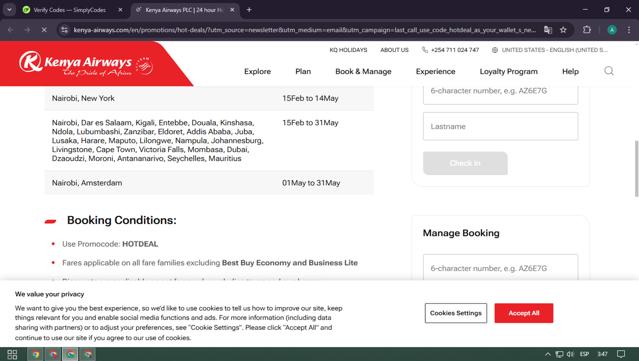The width and height of the screenshot is (639, 361).
Task: Open the Experience menu
Action: coord(435,71)
